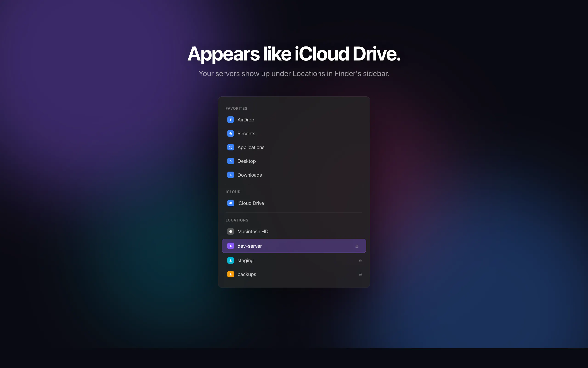Click the Desktop house icon
Viewport: 588px width, 368px height.
230,161
